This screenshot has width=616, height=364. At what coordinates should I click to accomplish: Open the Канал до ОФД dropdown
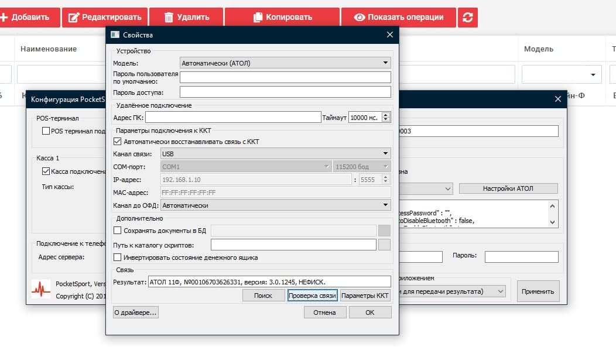275,205
